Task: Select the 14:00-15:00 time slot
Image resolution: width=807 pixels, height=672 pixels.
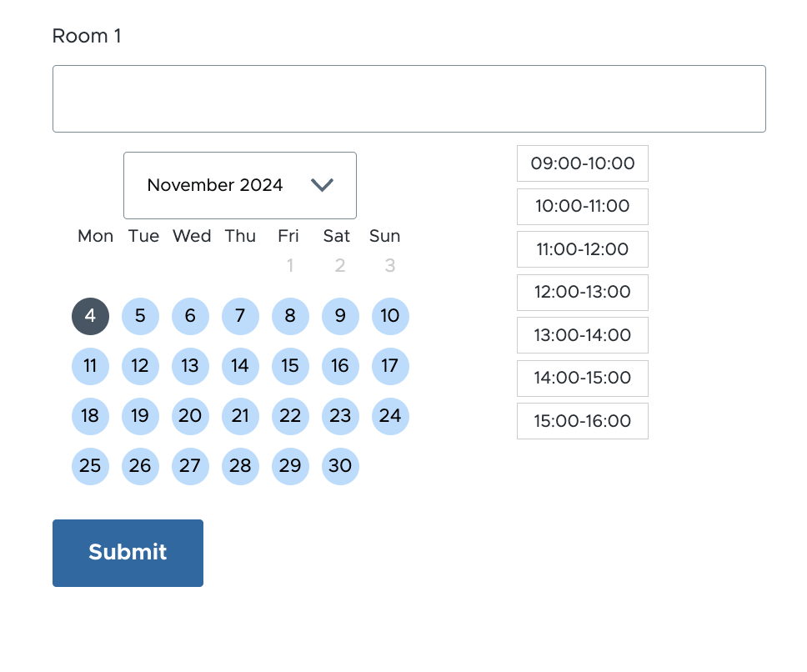Action: pyautogui.click(x=582, y=378)
